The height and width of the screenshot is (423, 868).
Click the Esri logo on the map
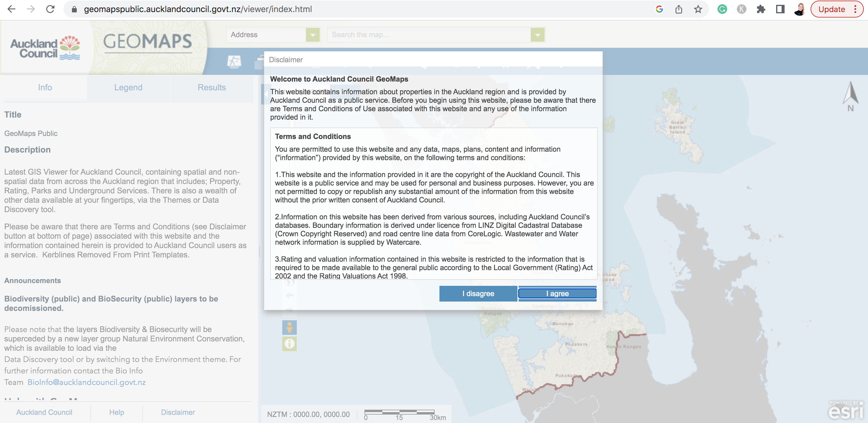[847, 410]
